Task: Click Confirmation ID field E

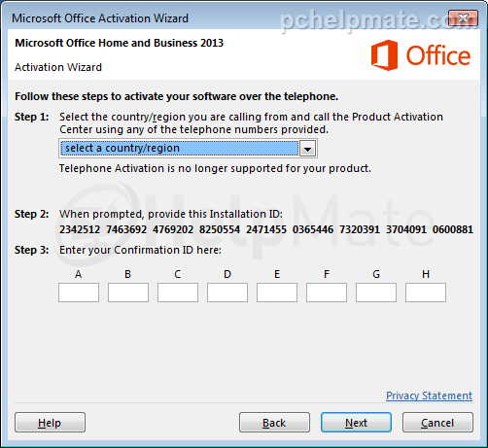Action: 277,293
